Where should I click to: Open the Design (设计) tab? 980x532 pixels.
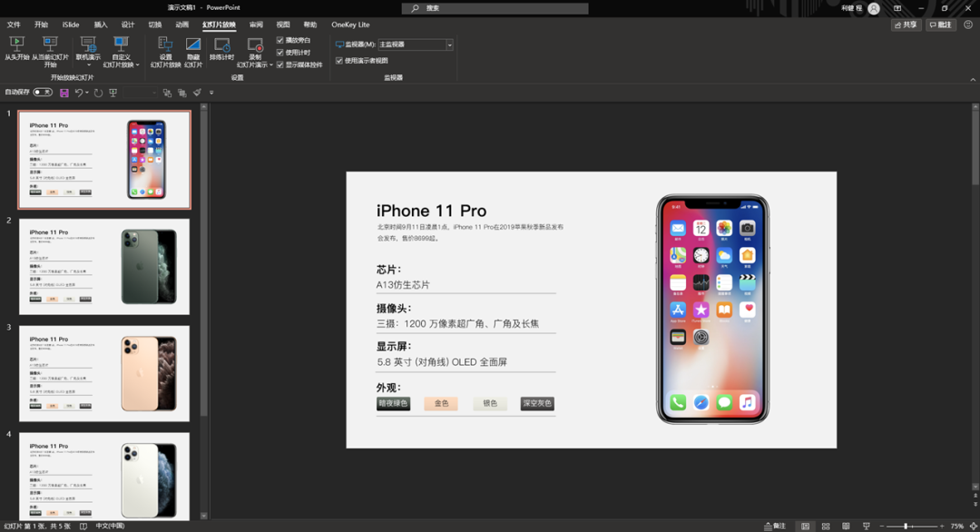(128, 25)
